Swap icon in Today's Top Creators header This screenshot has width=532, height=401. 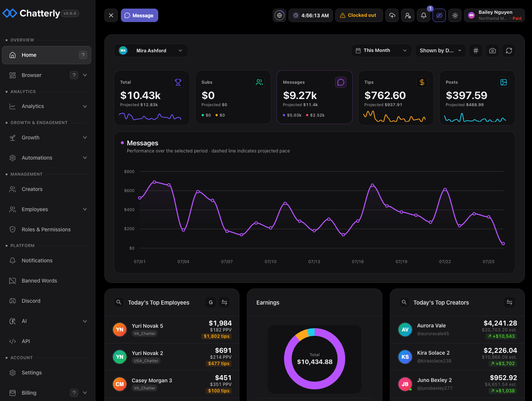(510, 302)
